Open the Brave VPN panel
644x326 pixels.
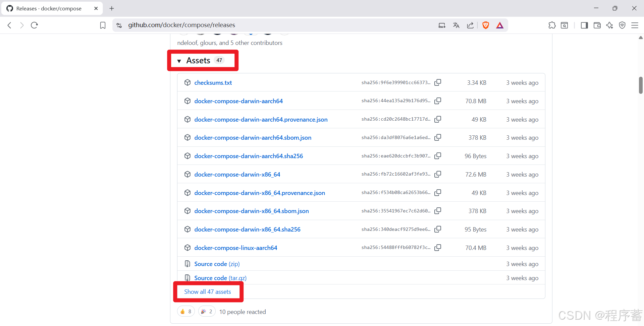tap(622, 25)
